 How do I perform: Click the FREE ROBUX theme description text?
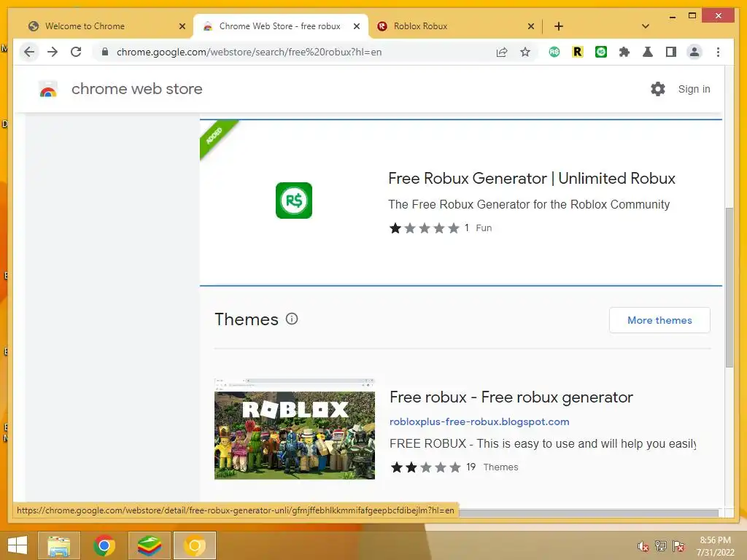[x=543, y=443]
